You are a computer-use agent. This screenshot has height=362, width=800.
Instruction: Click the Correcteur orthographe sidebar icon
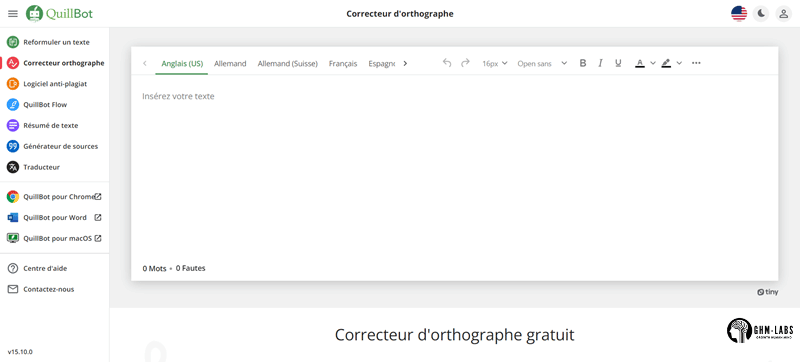click(13, 63)
